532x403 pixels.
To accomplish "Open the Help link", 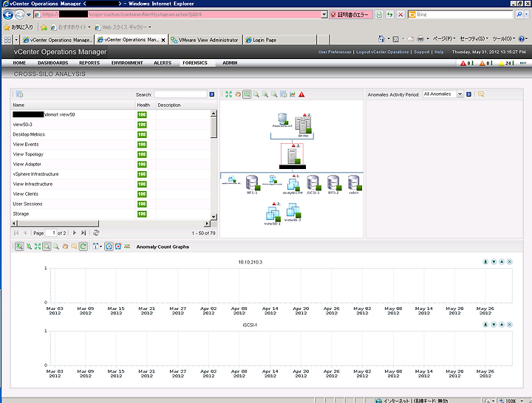I will (x=439, y=52).
